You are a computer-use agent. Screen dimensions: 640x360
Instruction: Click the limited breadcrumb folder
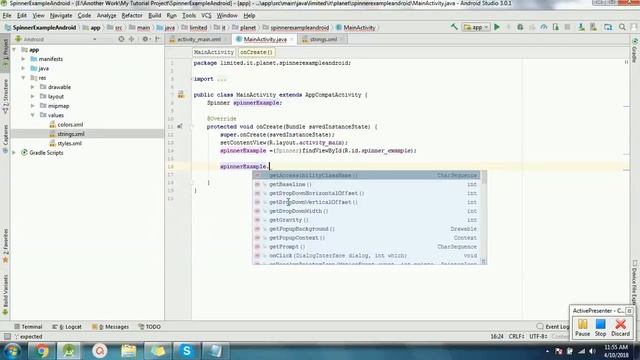(x=194, y=28)
